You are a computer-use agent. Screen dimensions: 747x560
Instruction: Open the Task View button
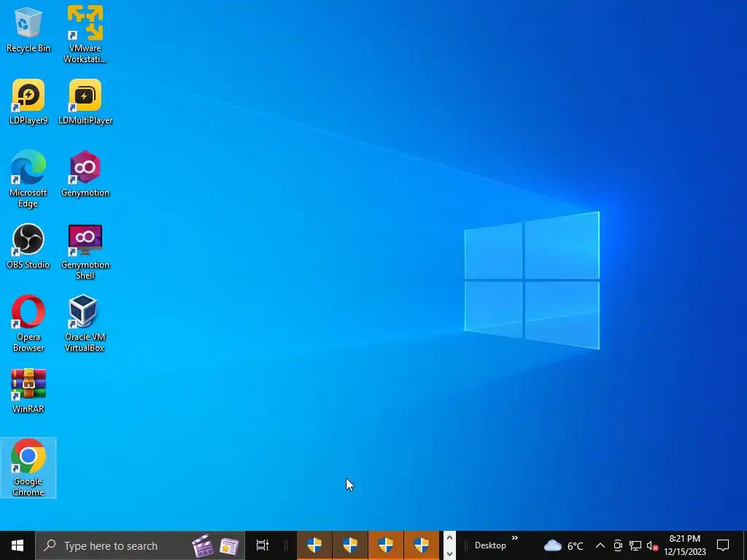point(263,545)
